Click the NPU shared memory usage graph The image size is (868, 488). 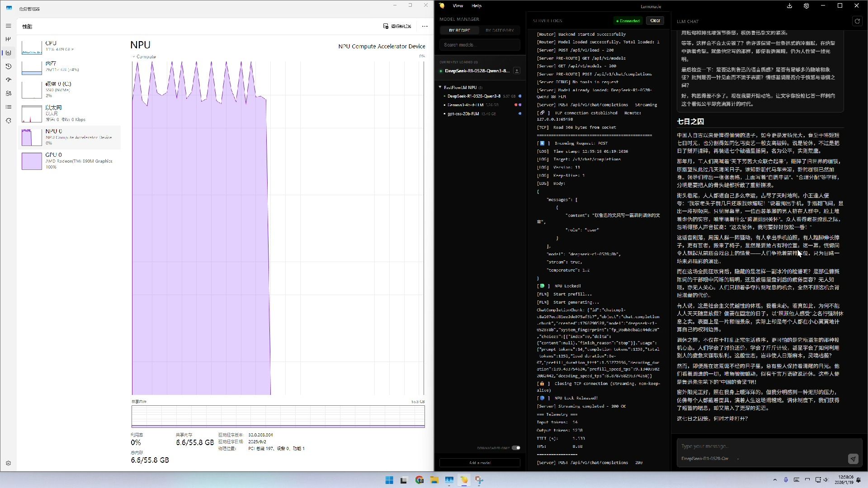click(x=278, y=416)
